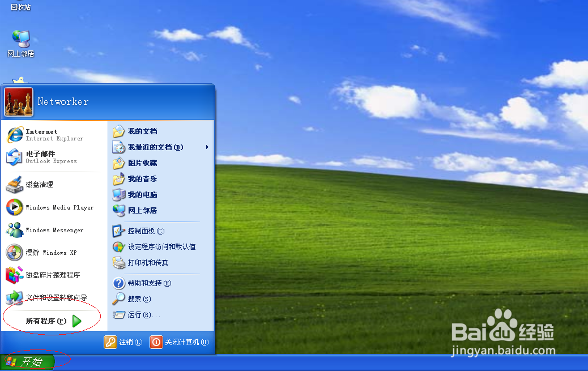Image resolution: width=588 pixels, height=371 pixels.
Task: Click the 漫游 Windows XP label
Action: point(51,253)
